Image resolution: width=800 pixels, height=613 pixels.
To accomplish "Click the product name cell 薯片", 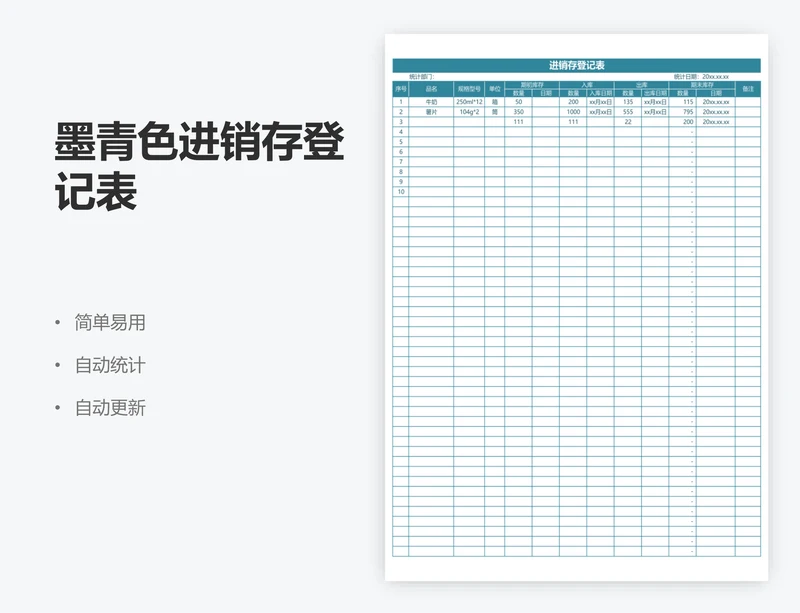I will tap(431, 112).
